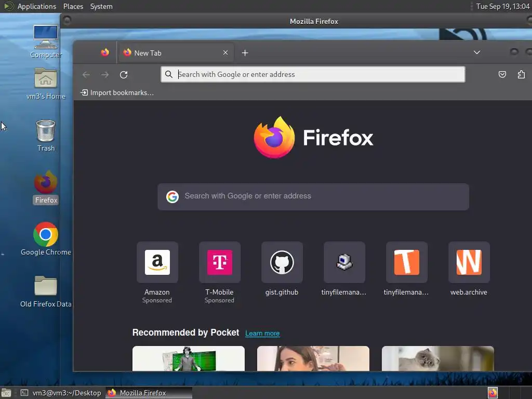Open the Applications menu
The image size is (532, 399).
coord(37,6)
